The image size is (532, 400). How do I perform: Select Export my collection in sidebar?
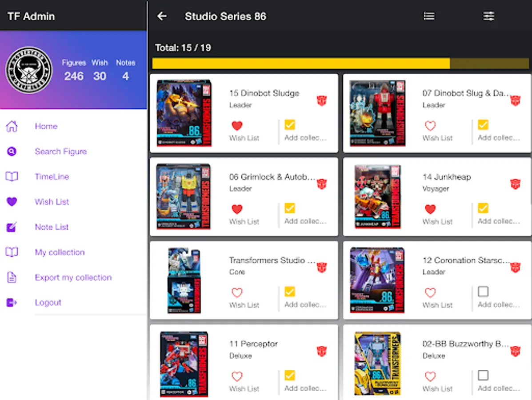pos(73,277)
